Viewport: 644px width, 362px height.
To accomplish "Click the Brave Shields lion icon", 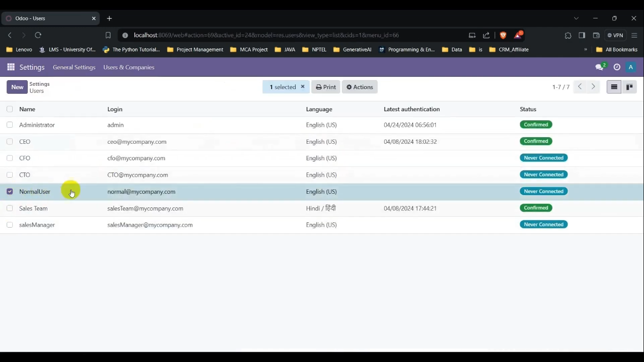I will coord(503,35).
